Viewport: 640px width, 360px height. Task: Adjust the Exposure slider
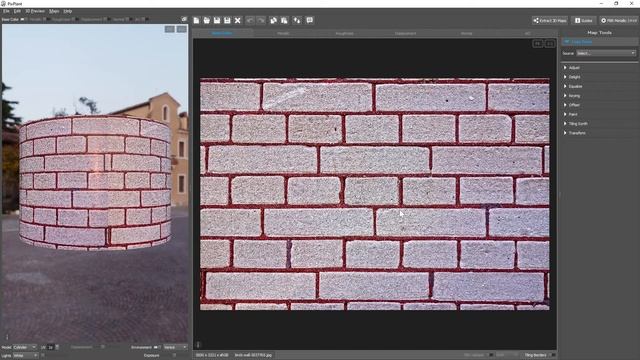coord(174,356)
